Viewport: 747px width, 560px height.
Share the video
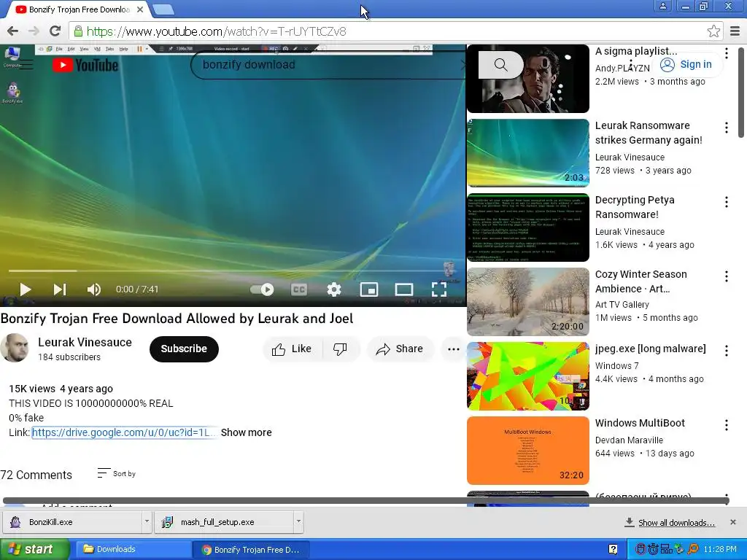click(399, 349)
